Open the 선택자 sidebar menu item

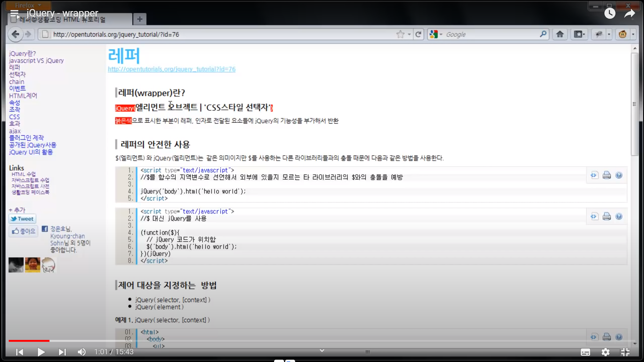coord(17,74)
